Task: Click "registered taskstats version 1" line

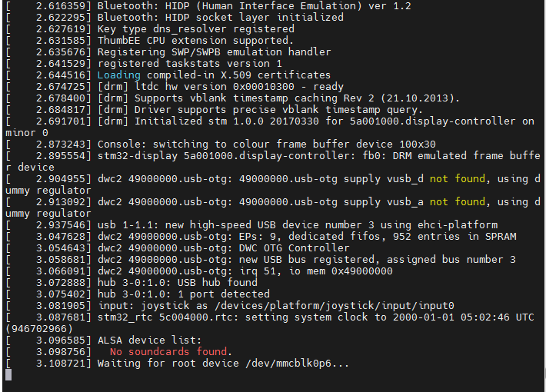Action: click(189, 64)
